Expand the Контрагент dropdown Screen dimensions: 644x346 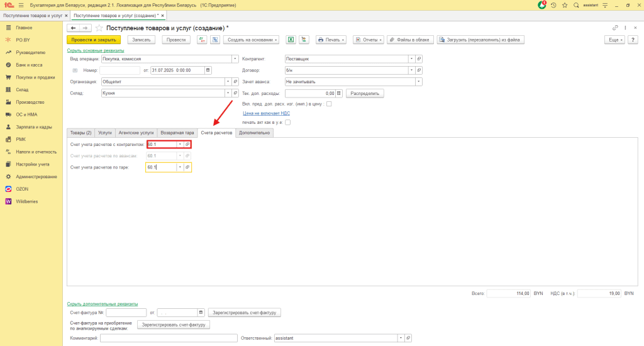coord(411,59)
